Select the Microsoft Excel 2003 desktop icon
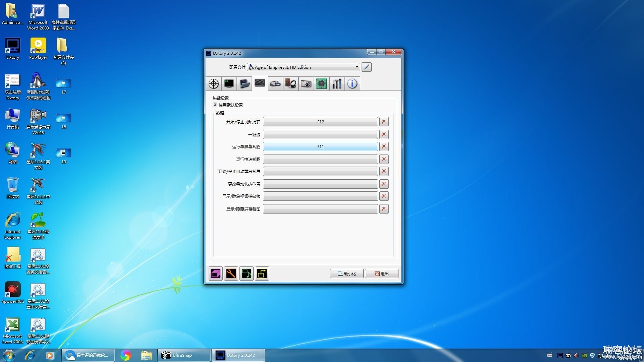 click(13, 330)
